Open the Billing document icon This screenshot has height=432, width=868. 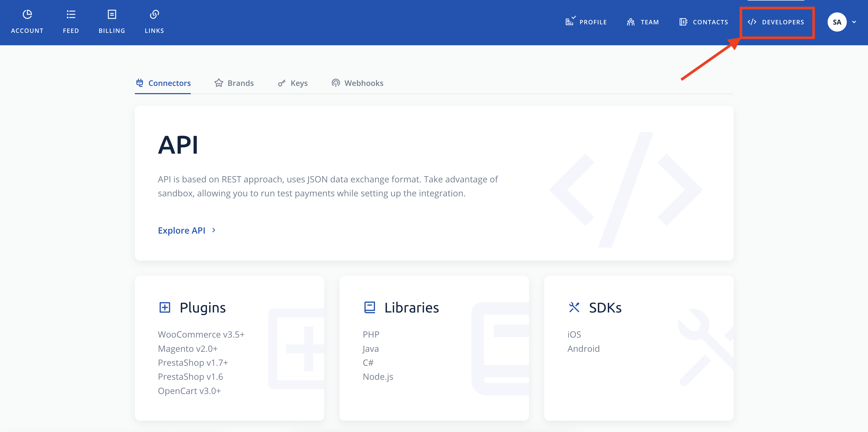pos(112,14)
